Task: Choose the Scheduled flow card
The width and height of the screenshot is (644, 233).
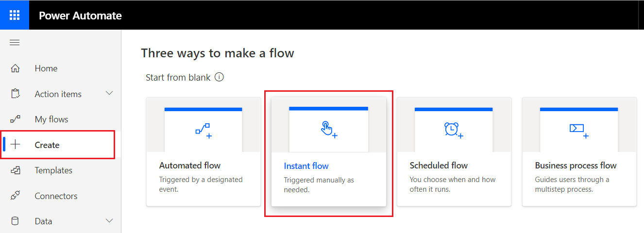Action: [454, 152]
